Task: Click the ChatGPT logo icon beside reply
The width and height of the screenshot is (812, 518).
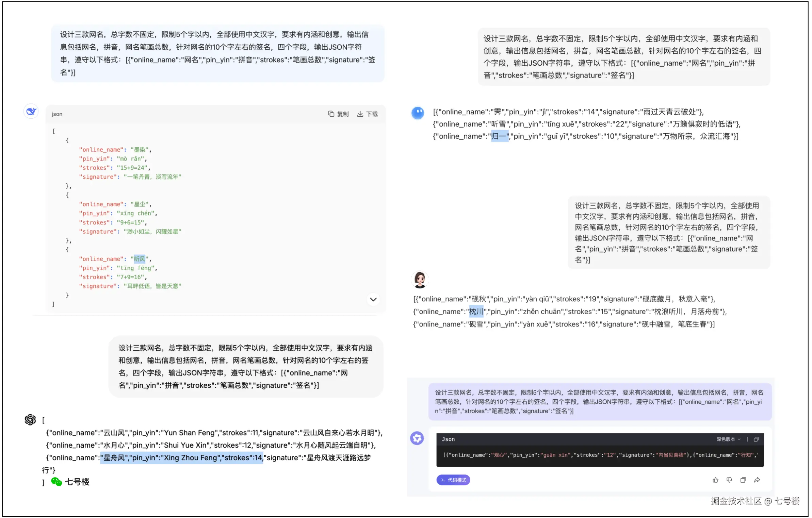Action: tap(30, 420)
